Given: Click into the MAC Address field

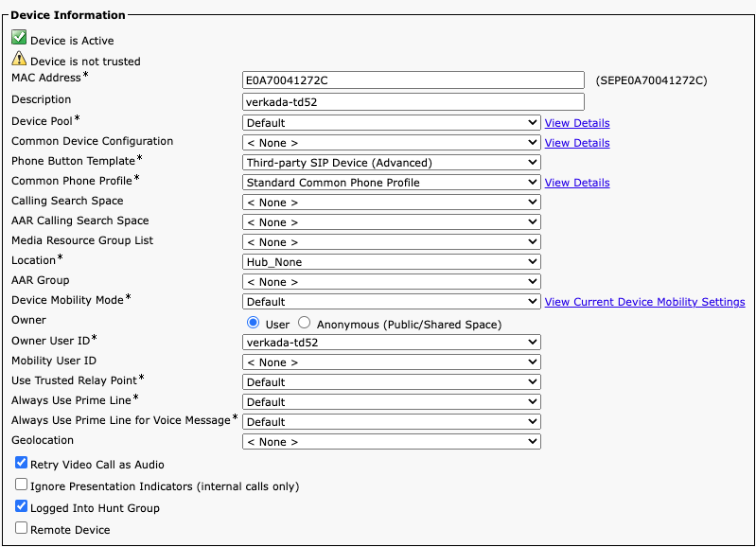Looking at the screenshot, I should [413, 80].
